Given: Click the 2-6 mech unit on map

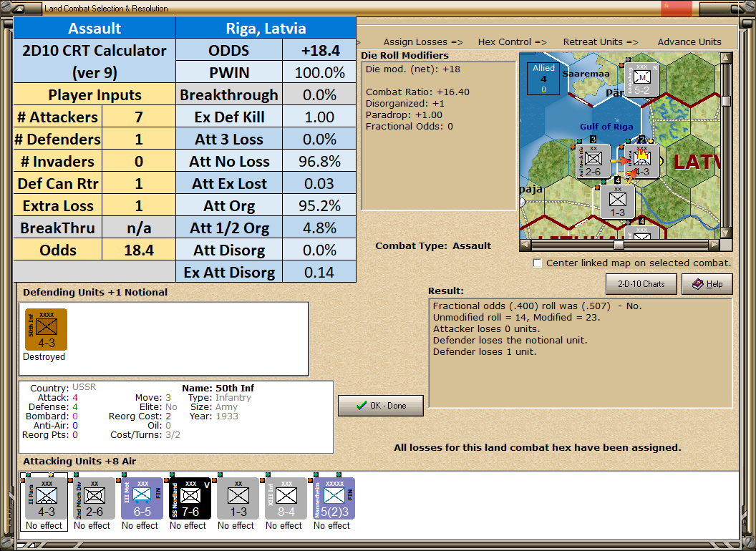Looking at the screenshot, I should (593, 161).
